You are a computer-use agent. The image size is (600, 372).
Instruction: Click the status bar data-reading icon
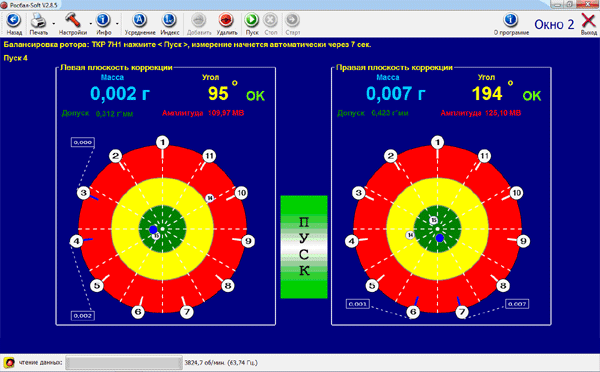(9, 362)
